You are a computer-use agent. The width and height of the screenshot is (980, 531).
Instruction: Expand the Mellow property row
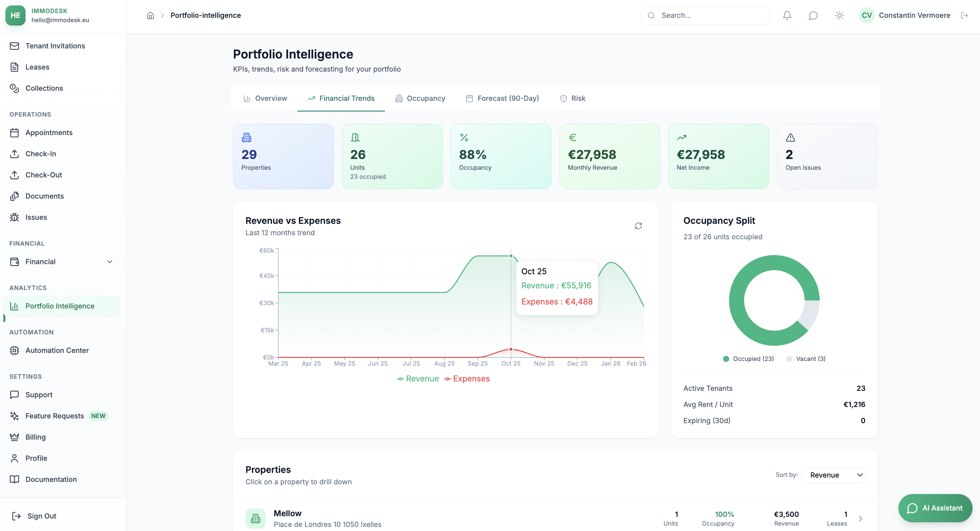(x=860, y=518)
